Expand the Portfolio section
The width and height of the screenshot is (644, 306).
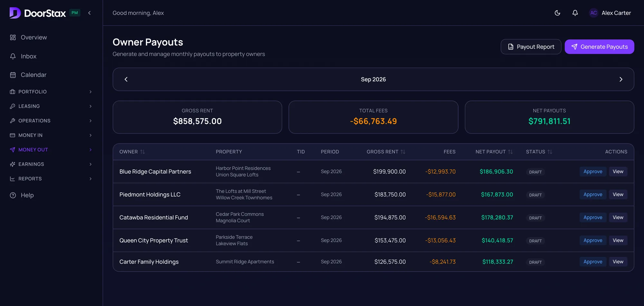(51, 92)
